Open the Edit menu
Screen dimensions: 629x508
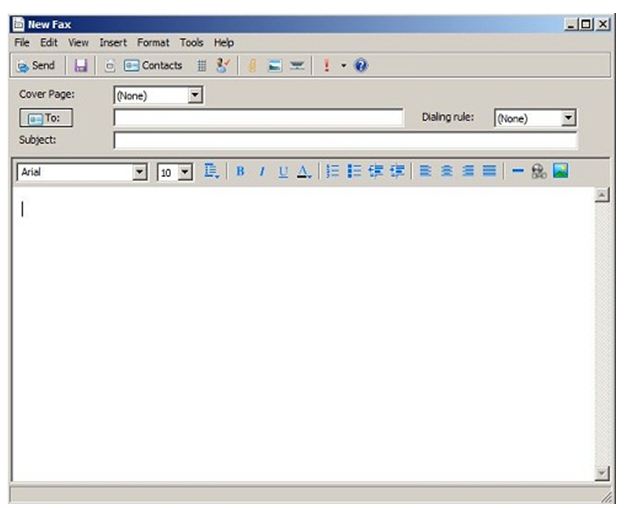pos(49,43)
